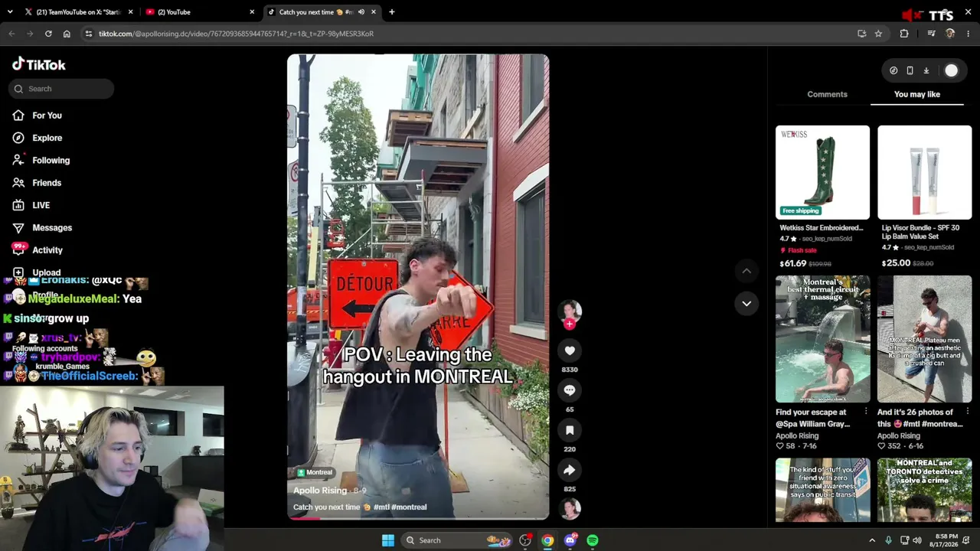Click the browser address bar URL
The width and height of the screenshot is (980, 551).
tap(236, 34)
